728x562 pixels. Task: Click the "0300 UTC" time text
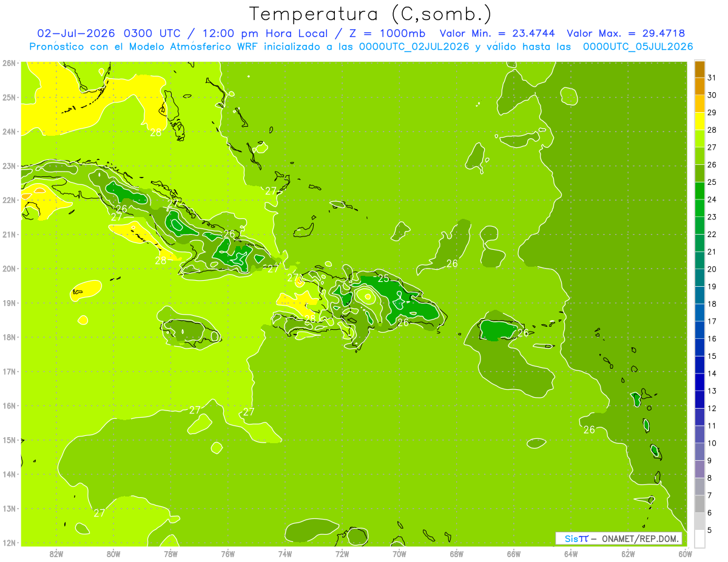pos(153,33)
